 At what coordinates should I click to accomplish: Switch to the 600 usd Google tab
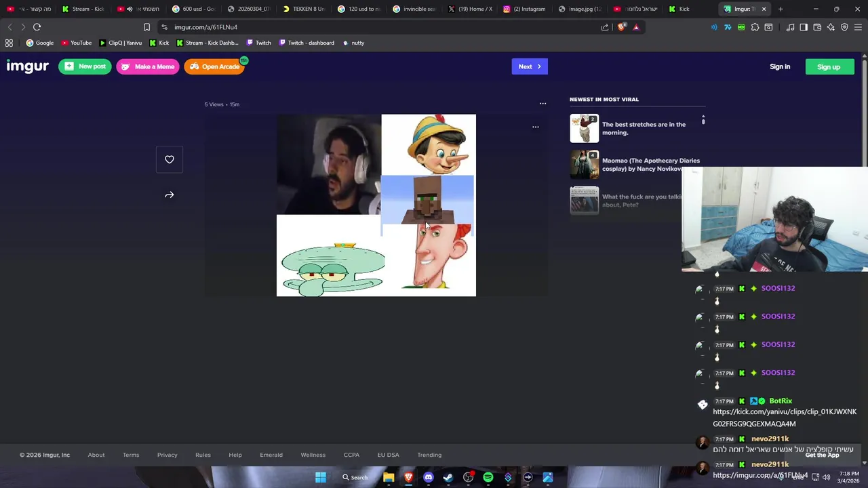coord(193,9)
